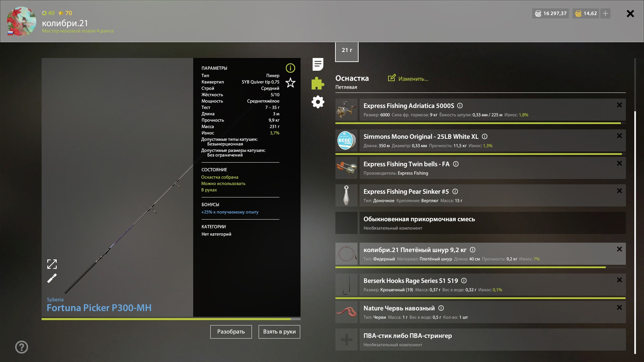644x362 pixels.
Task: Remove Express Fishing Pear Sinker #5
Action: pos(620,191)
